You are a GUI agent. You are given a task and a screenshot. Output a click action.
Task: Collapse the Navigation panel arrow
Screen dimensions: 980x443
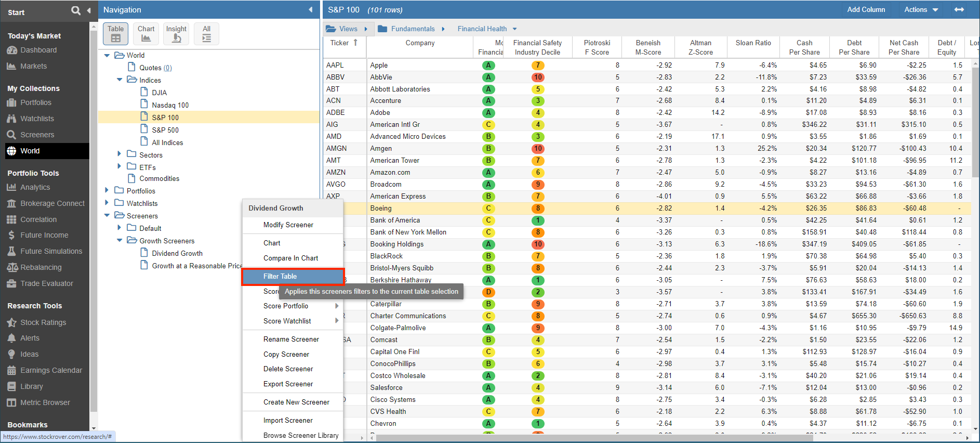311,10
